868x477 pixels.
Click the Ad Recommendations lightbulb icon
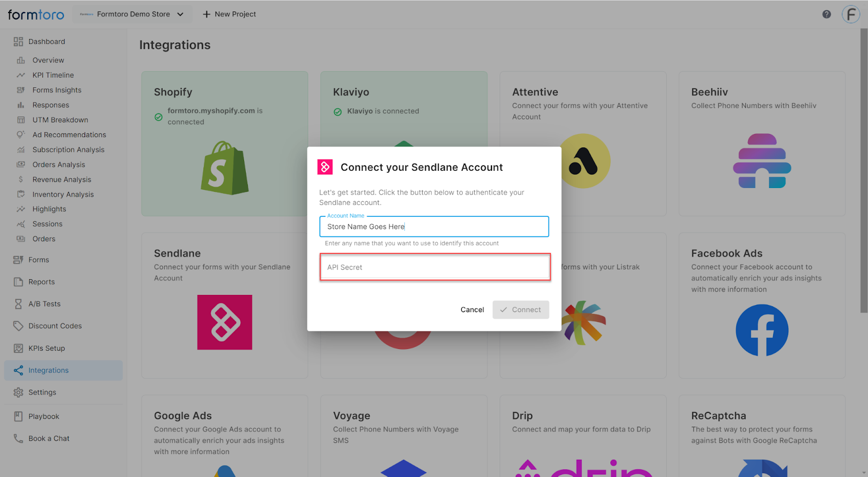pyautogui.click(x=21, y=135)
